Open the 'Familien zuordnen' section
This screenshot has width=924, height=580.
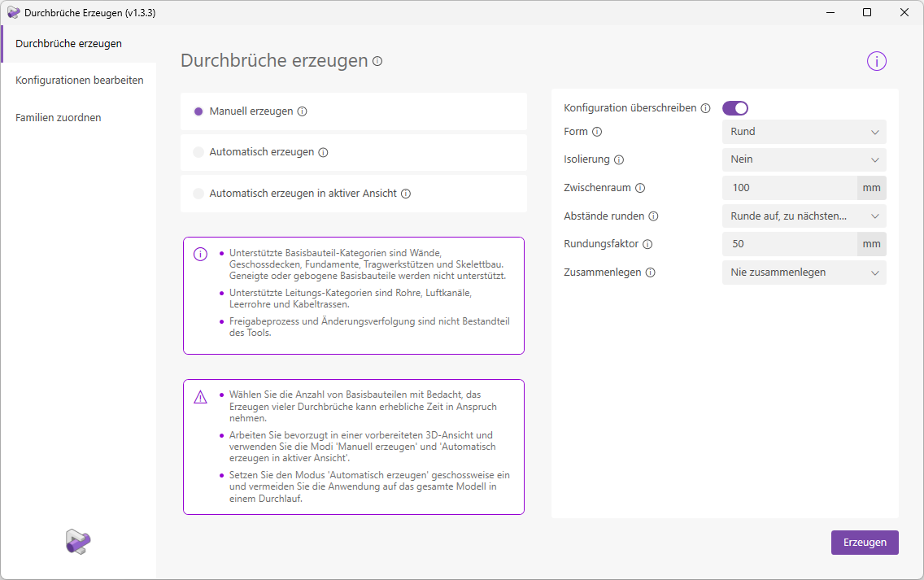(58, 117)
